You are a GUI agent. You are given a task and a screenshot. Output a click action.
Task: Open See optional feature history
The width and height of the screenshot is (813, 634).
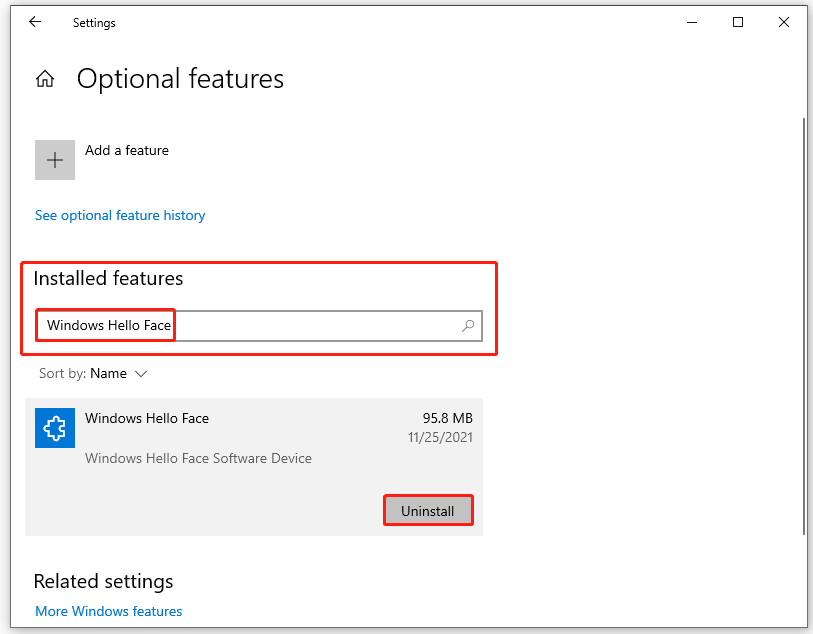coord(119,215)
